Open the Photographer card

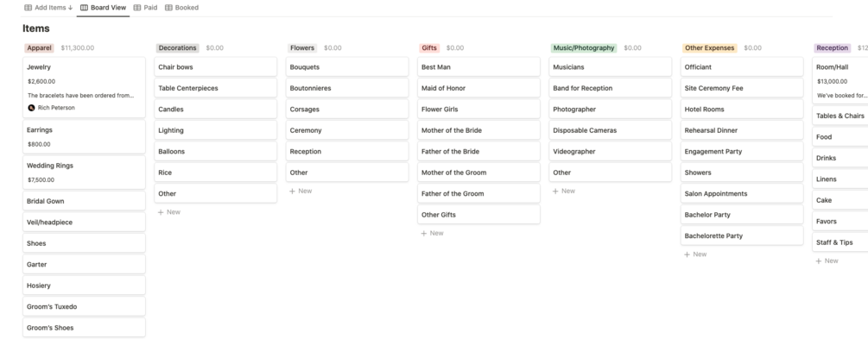coord(611,109)
